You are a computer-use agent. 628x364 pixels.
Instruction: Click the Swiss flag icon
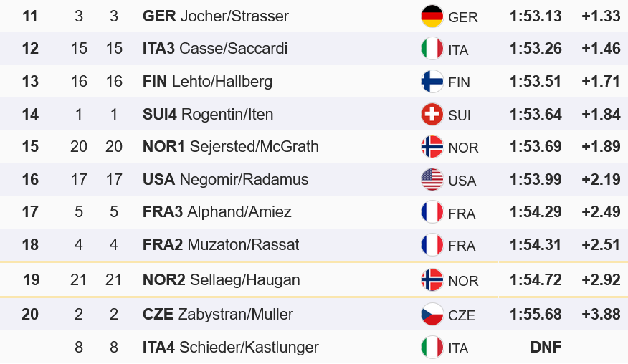click(x=432, y=115)
